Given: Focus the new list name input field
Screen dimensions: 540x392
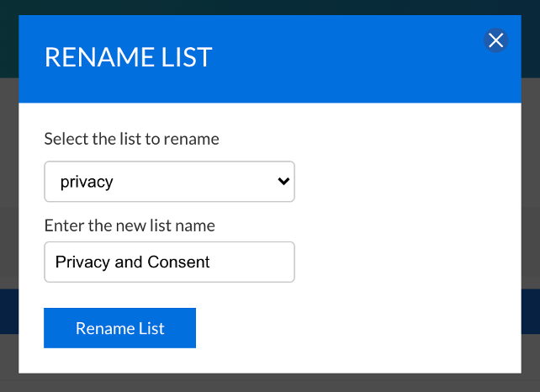Looking at the screenshot, I should (252, 262).
